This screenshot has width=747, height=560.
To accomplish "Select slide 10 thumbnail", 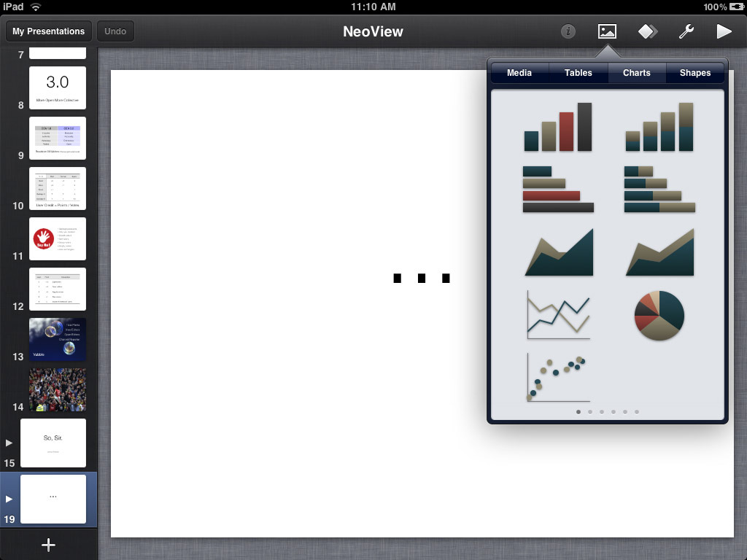I will [x=58, y=189].
